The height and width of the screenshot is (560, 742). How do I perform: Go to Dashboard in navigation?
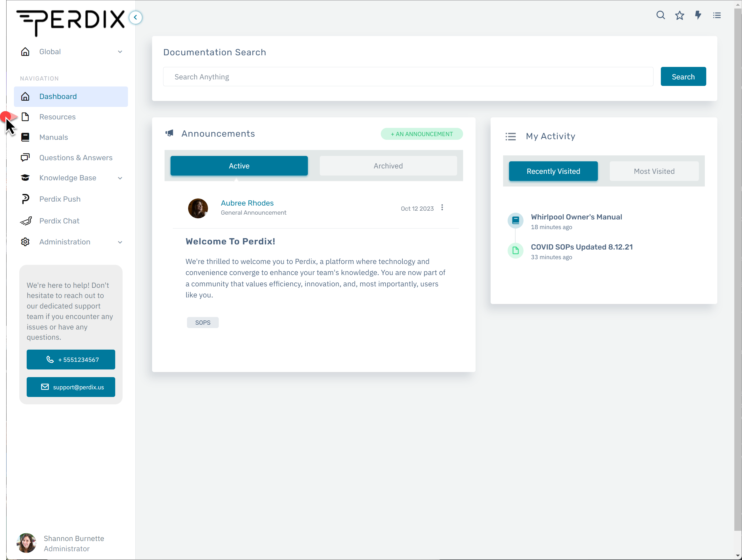(71, 96)
